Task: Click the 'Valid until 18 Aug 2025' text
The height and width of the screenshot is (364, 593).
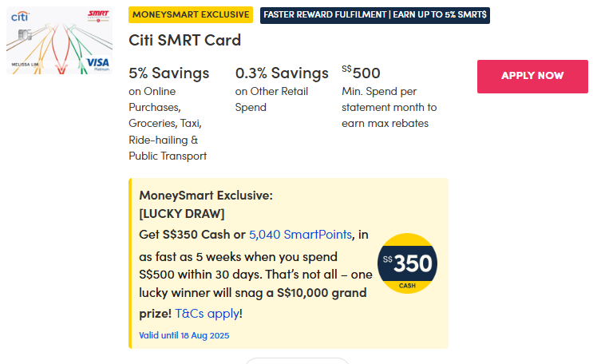Action: (x=184, y=335)
